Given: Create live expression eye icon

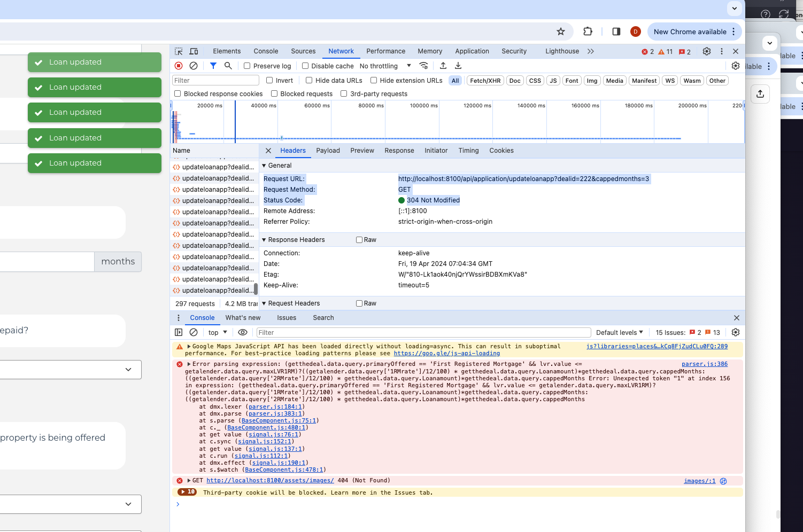Looking at the screenshot, I should click(x=243, y=332).
